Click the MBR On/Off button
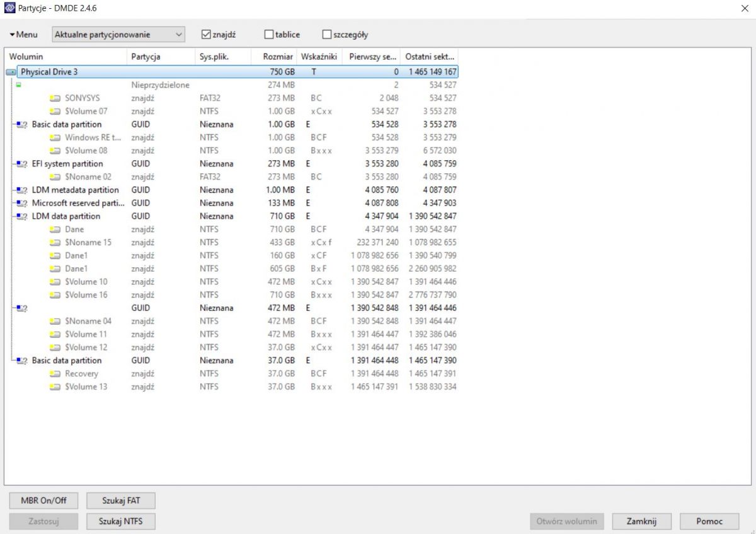Image resolution: width=756 pixels, height=534 pixels. click(43, 501)
